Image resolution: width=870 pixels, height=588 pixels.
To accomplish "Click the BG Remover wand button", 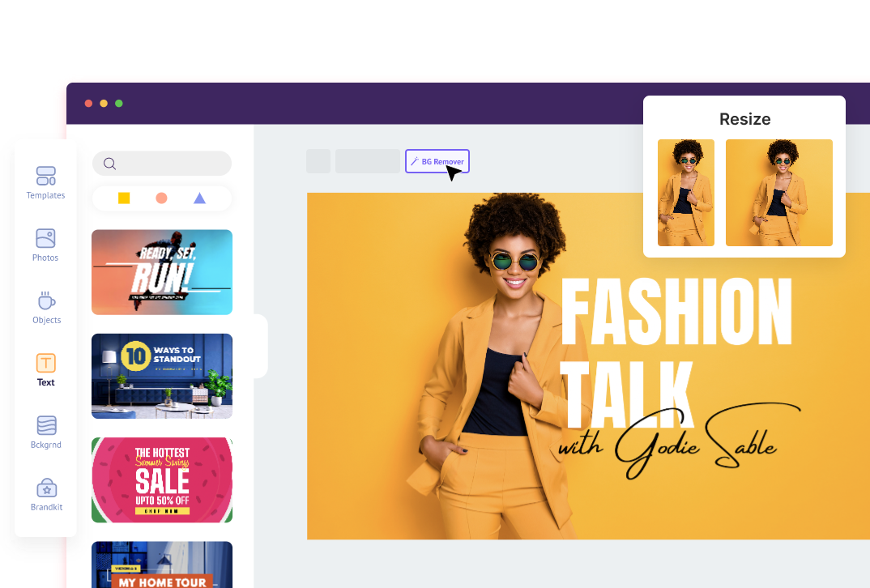I will 437,161.
